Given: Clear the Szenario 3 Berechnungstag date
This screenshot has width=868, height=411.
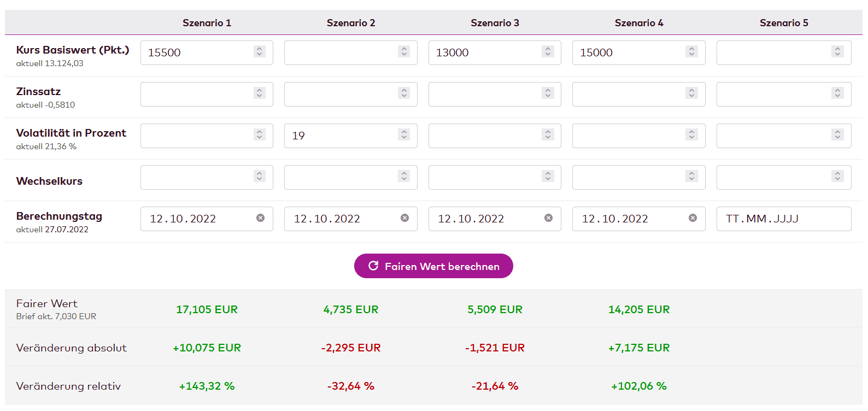Looking at the screenshot, I should [548, 218].
